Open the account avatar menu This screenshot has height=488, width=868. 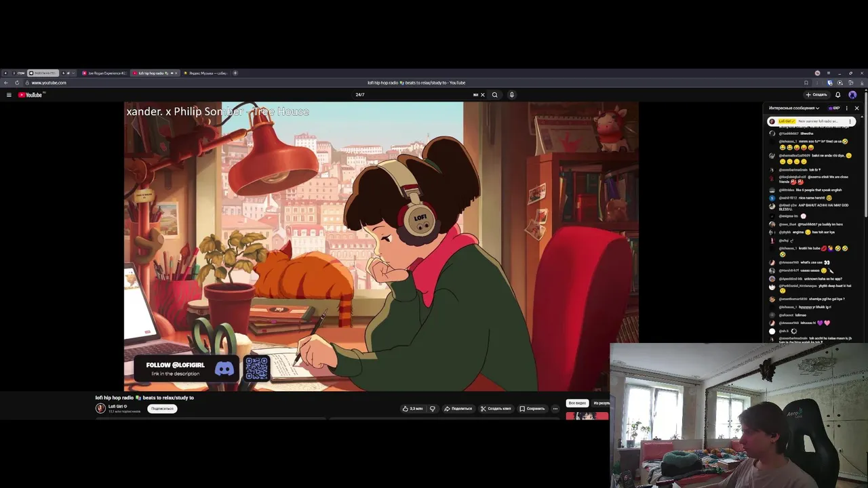tap(852, 95)
